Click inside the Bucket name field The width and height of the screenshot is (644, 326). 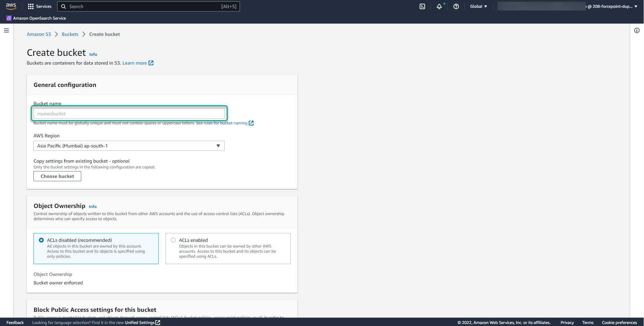coord(129,113)
